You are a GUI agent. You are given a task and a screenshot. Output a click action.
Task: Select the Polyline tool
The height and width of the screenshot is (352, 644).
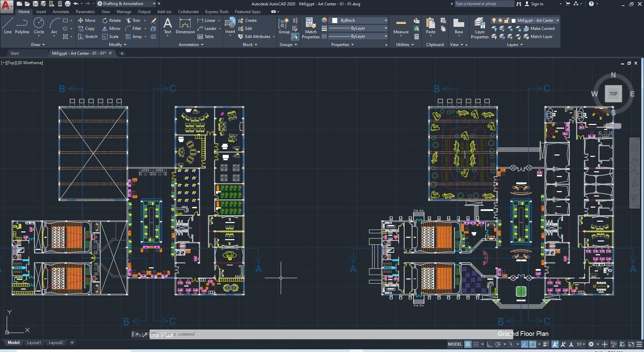[x=22, y=26]
